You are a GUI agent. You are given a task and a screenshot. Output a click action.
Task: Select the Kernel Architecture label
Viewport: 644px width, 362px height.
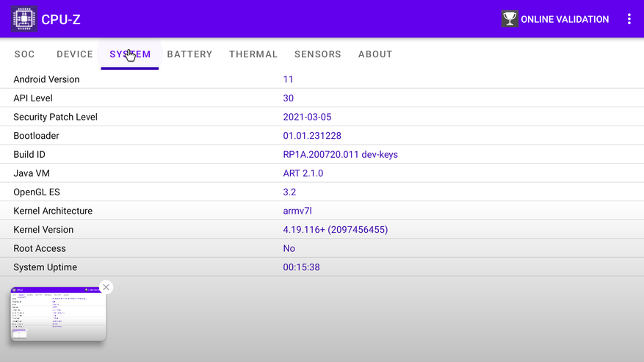point(53,211)
